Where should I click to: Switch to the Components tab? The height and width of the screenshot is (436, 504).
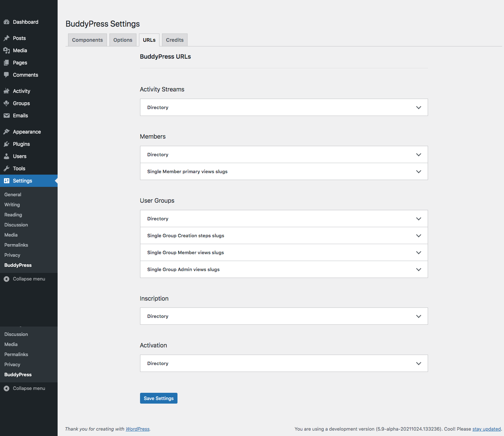(87, 40)
